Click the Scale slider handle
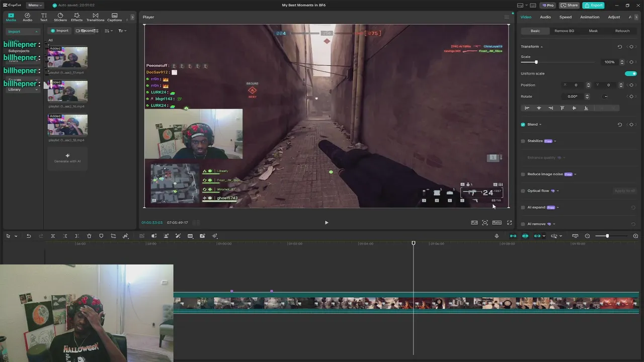 click(536, 62)
